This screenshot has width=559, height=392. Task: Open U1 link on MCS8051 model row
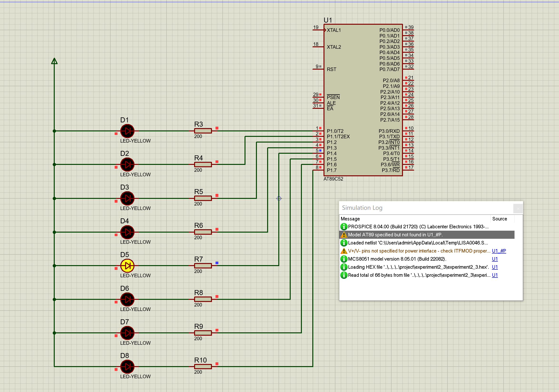pos(495,259)
